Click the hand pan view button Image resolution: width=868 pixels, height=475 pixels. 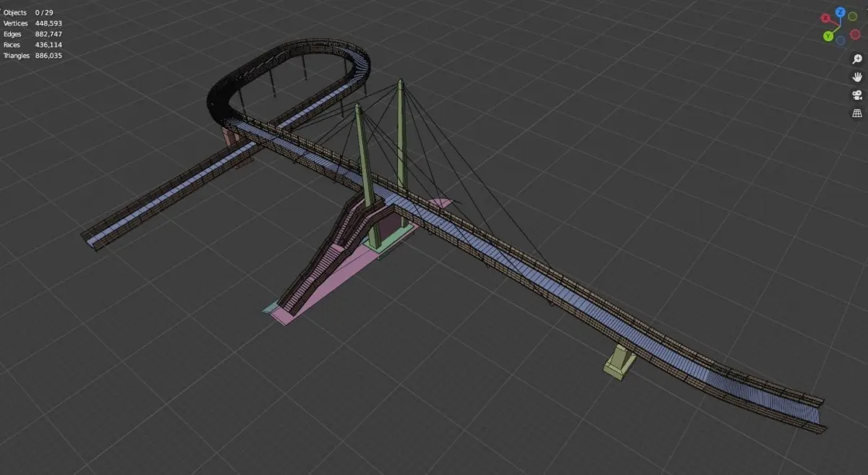(857, 77)
